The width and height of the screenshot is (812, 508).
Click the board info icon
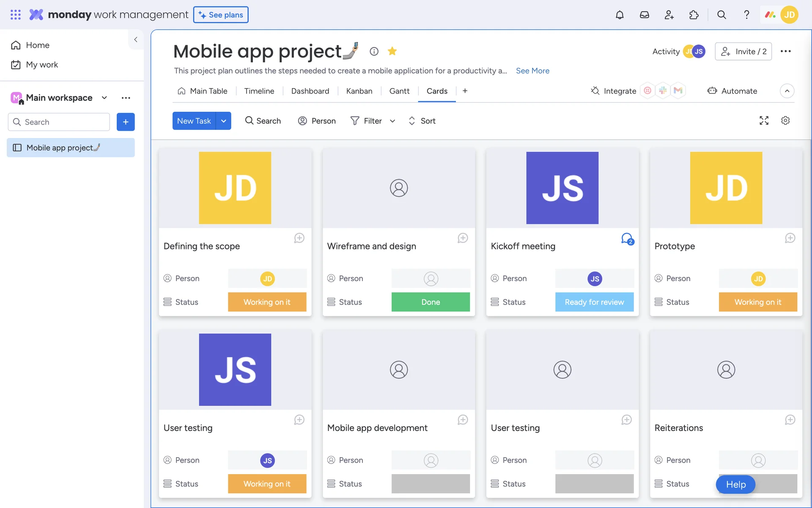pyautogui.click(x=374, y=51)
